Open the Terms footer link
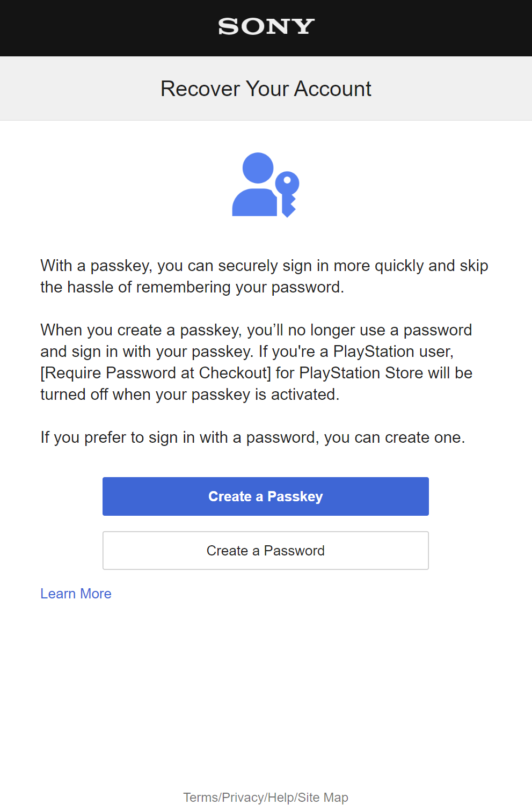532x812 pixels. pos(200,798)
